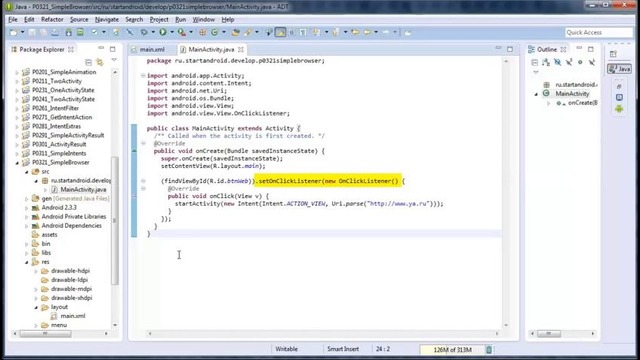Open Android Virtual Device Manager icon
This screenshot has height=360, width=640.
pos(80,32)
